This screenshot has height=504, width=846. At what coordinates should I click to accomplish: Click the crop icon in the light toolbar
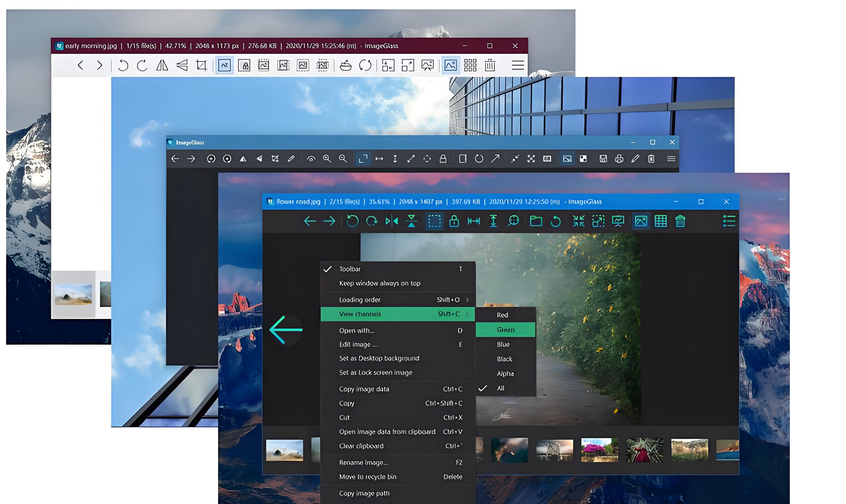click(x=201, y=65)
